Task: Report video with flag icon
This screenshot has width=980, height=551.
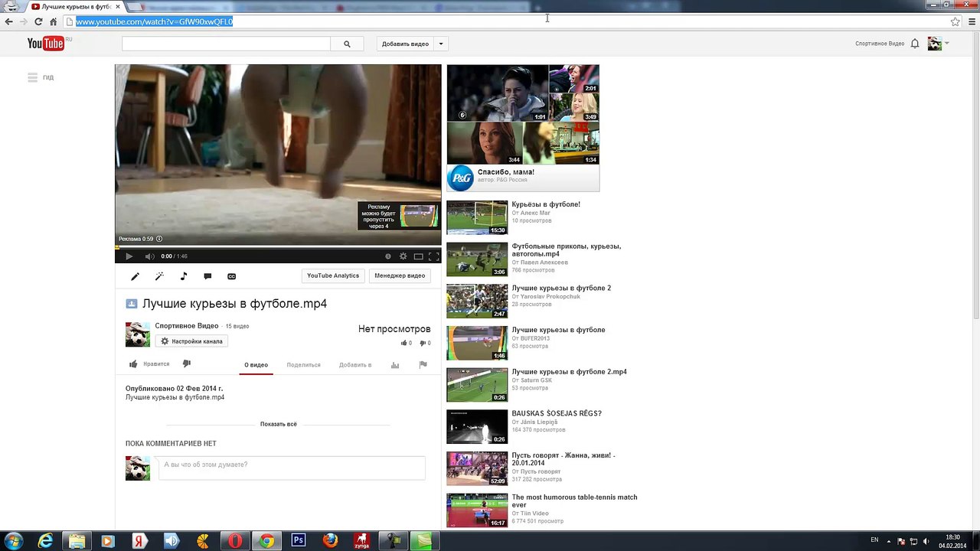Action: click(423, 365)
